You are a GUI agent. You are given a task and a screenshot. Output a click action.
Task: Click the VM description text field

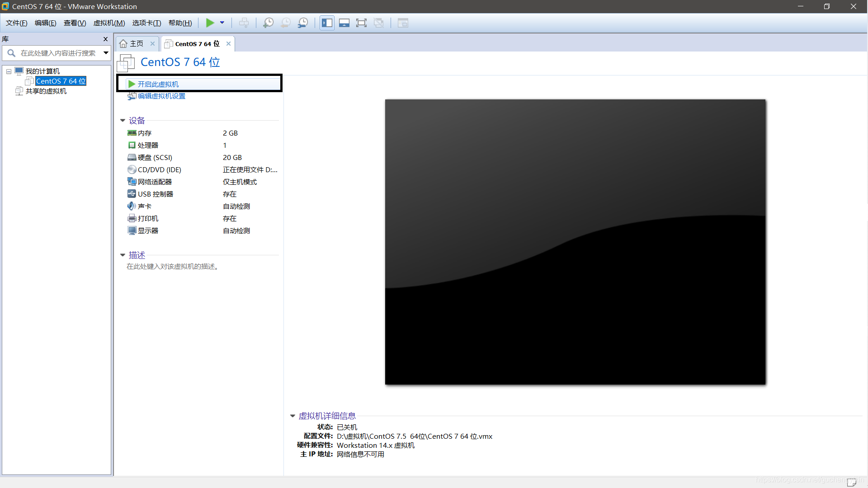pyautogui.click(x=173, y=267)
